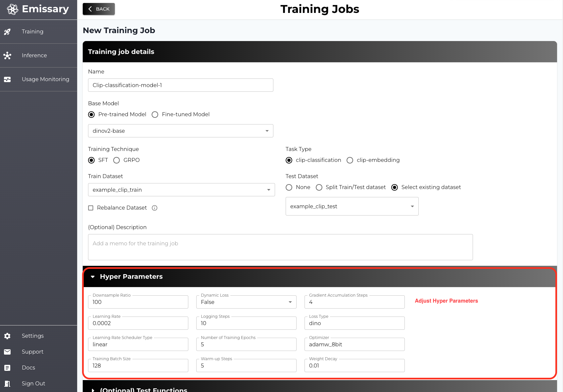Viewport: 563px width, 392px height.
Task: Click the Docs document icon
Action: click(x=7, y=368)
